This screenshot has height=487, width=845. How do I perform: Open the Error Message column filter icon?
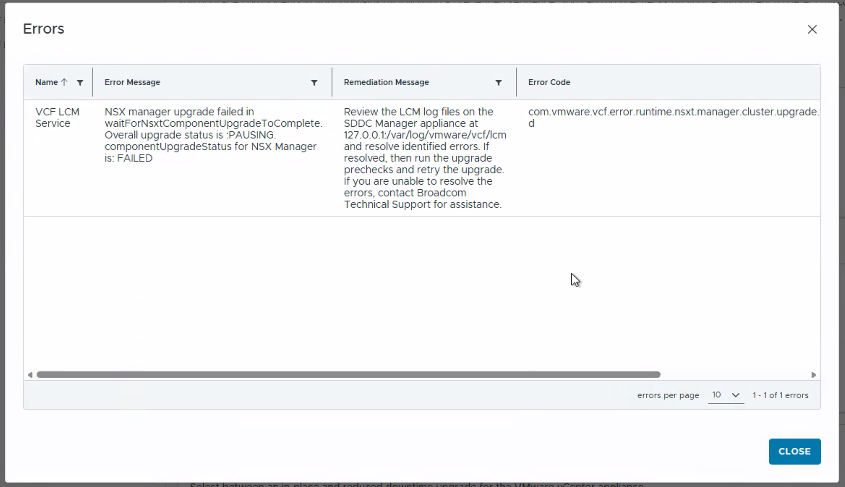[x=314, y=82]
